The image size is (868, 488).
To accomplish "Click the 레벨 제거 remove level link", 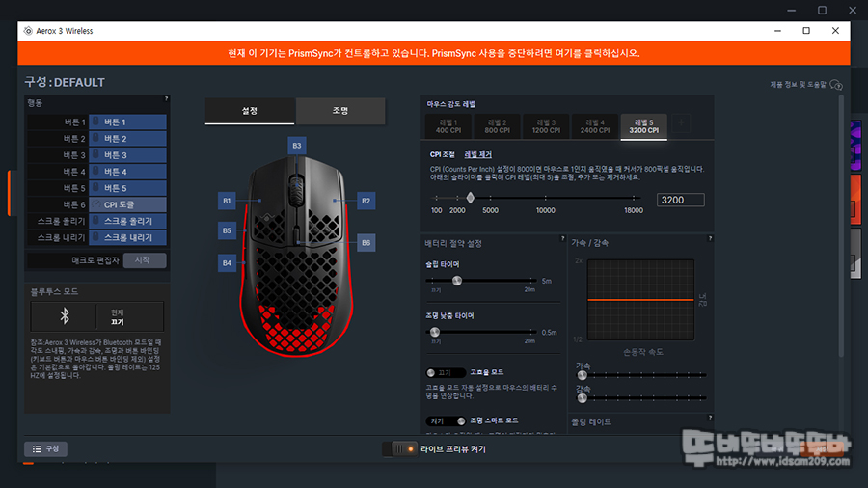I will pos(477,155).
